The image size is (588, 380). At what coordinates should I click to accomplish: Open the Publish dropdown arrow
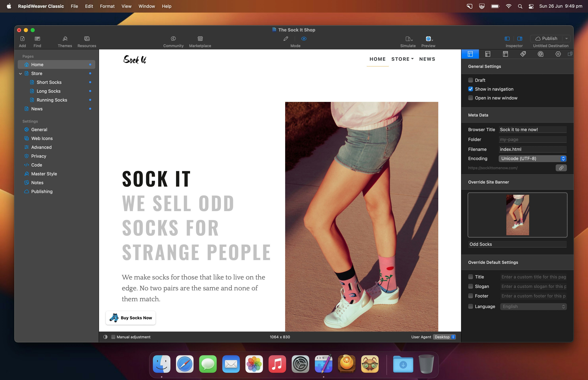pyautogui.click(x=567, y=38)
